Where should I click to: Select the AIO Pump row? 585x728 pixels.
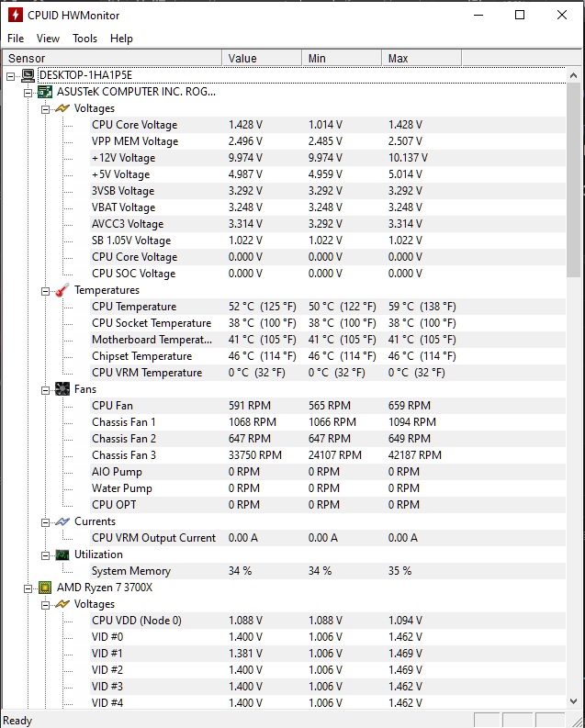[x=327, y=472]
